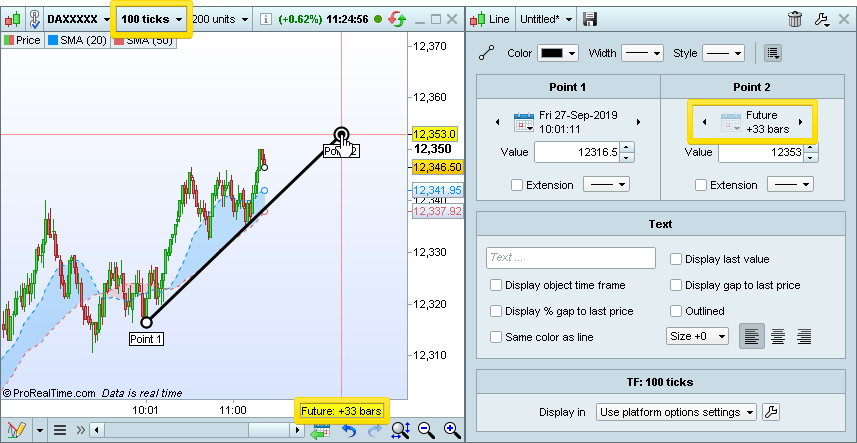Click the zoom in magnifier icon
The image size is (857, 443).
point(452,430)
